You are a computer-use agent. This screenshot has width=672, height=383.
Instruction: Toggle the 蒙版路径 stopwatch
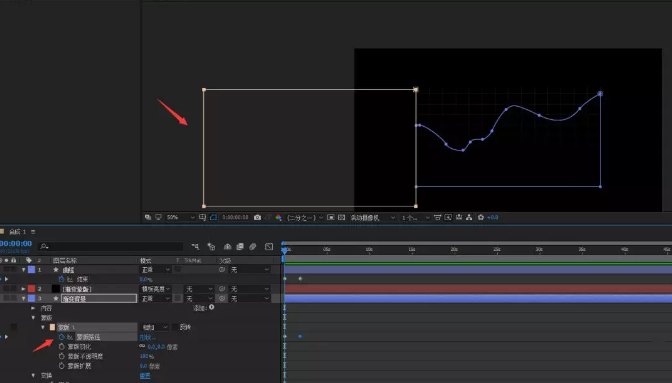[62, 337]
